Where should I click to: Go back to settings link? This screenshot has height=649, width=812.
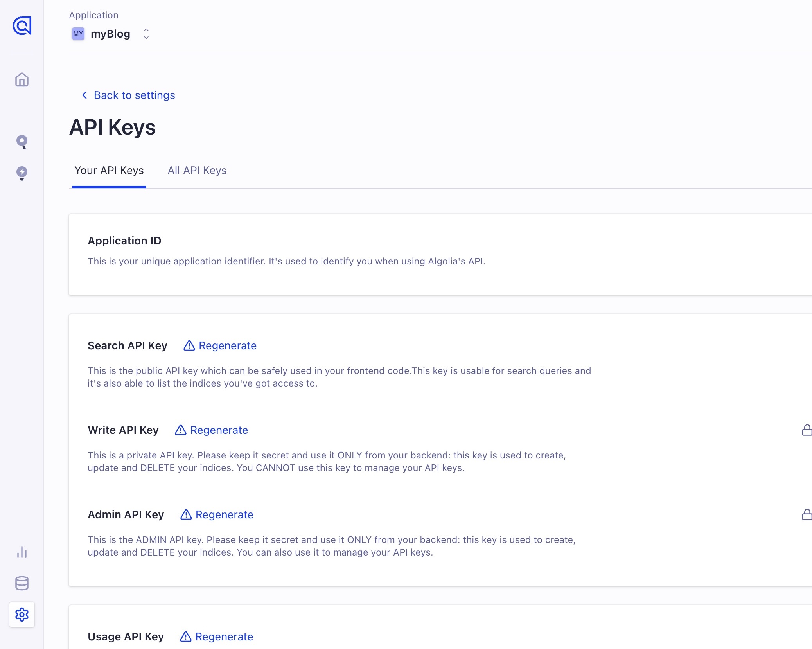click(135, 95)
